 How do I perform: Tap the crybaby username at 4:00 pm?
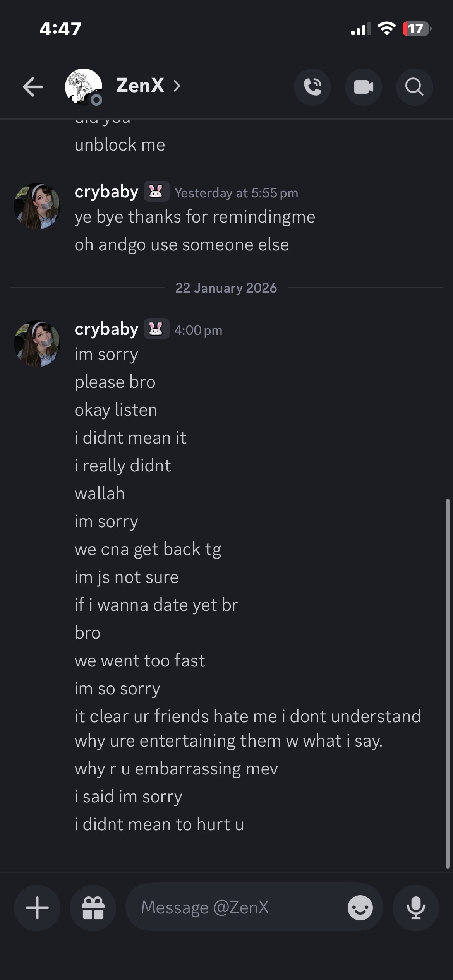coord(106,329)
